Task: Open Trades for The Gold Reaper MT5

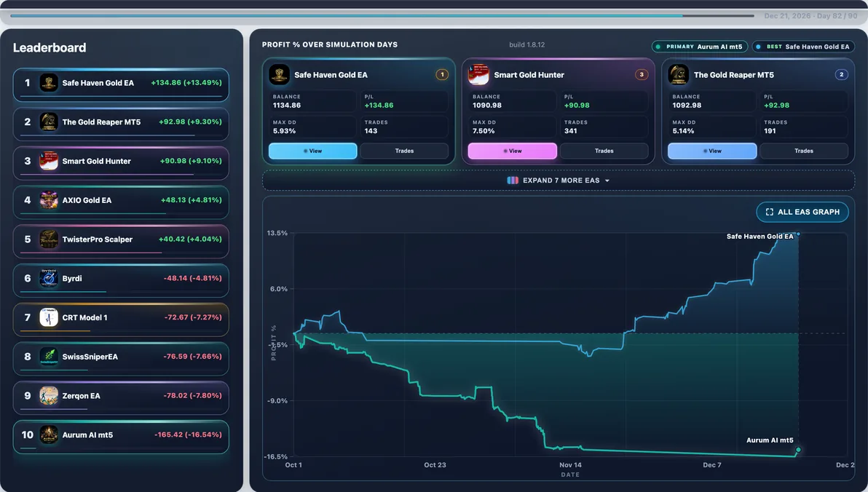Action: point(804,151)
